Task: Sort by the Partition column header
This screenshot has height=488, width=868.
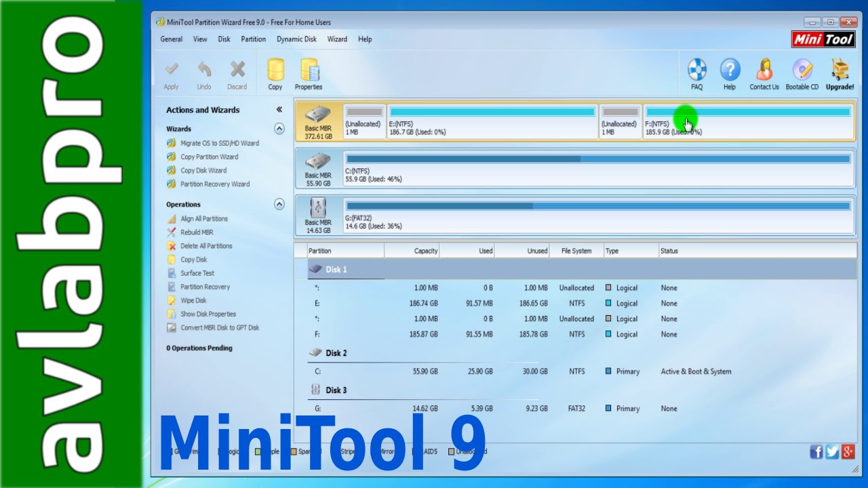Action: point(345,251)
